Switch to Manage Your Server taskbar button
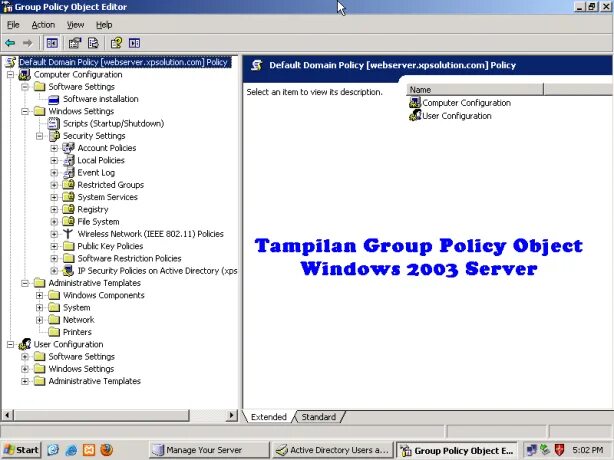The height and width of the screenshot is (460, 614). [209, 450]
